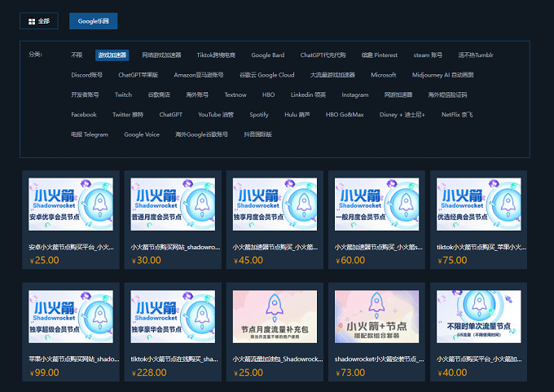Click the ¥45.00 price
This screenshot has height=392, width=554.
pyautogui.click(x=248, y=261)
